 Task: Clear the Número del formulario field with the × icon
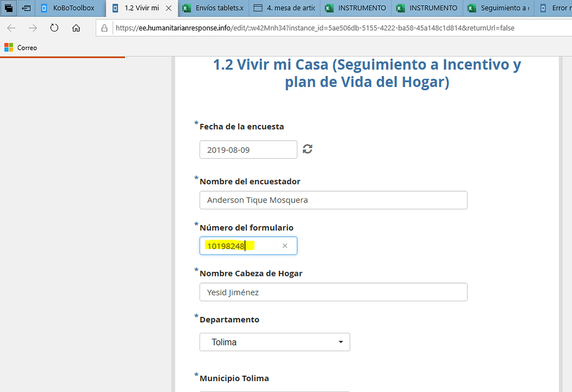pyautogui.click(x=285, y=245)
